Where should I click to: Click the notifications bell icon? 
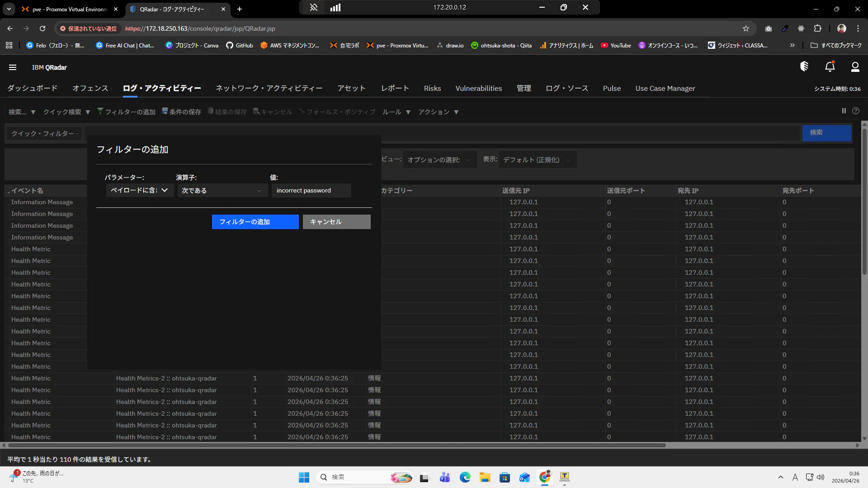[830, 67]
